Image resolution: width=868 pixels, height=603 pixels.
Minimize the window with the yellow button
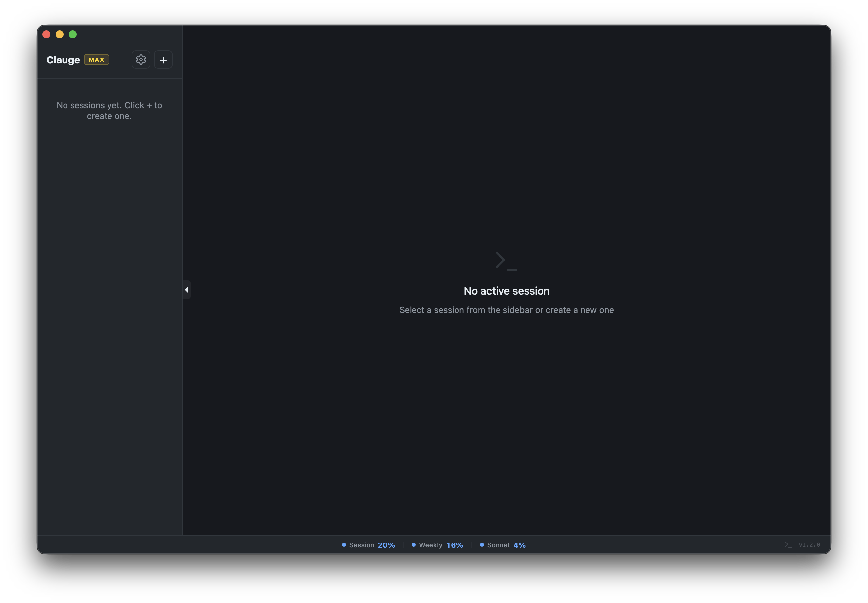60,34
